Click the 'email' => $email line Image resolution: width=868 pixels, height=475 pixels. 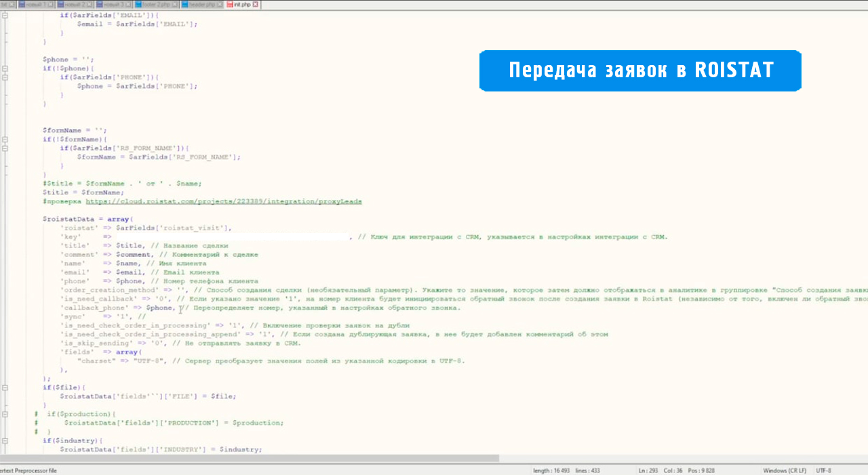coord(139,272)
